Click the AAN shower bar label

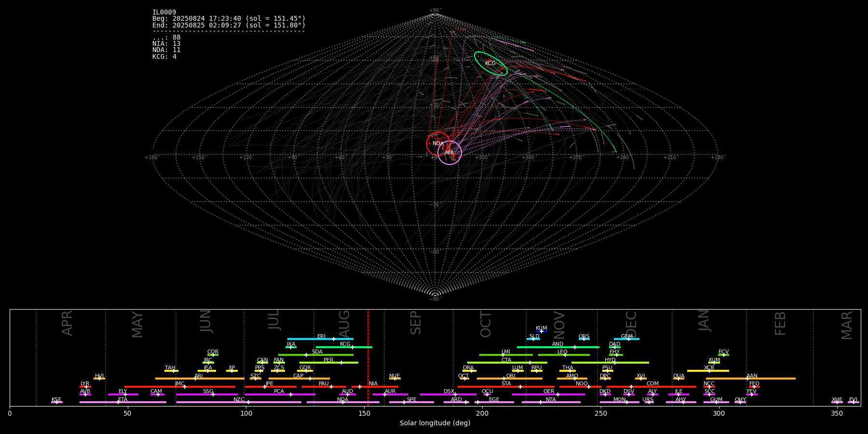[x=752, y=376]
